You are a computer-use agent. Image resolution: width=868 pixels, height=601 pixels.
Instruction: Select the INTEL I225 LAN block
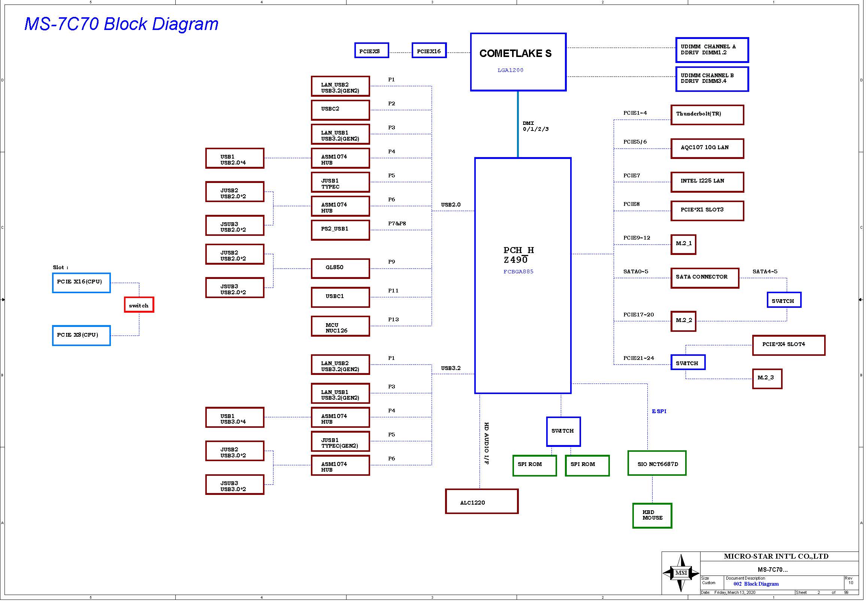point(707,182)
